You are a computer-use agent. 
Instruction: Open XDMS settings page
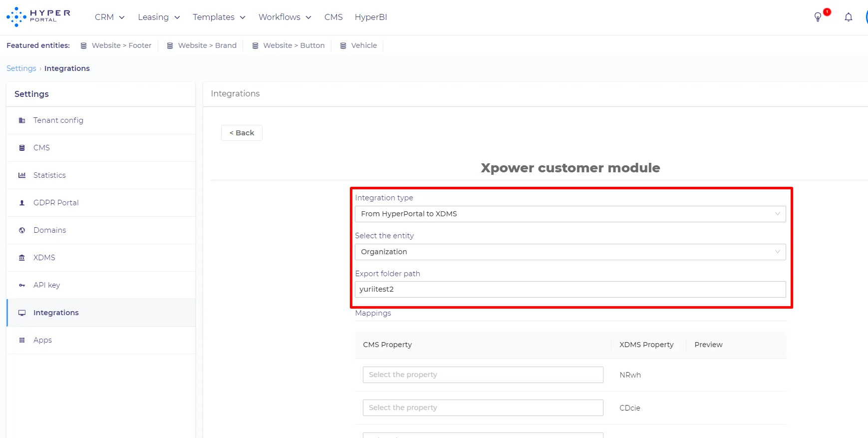pos(101,258)
